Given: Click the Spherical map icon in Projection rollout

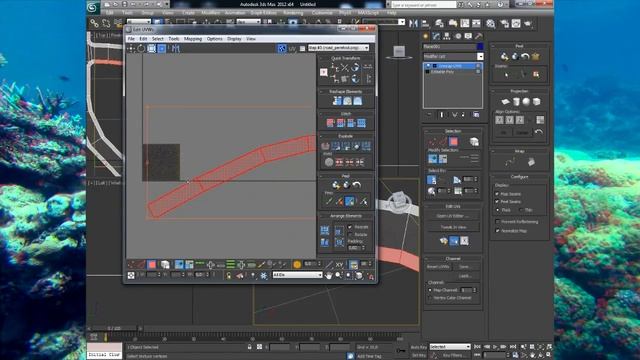Looking at the screenshot, I should click(x=526, y=101).
